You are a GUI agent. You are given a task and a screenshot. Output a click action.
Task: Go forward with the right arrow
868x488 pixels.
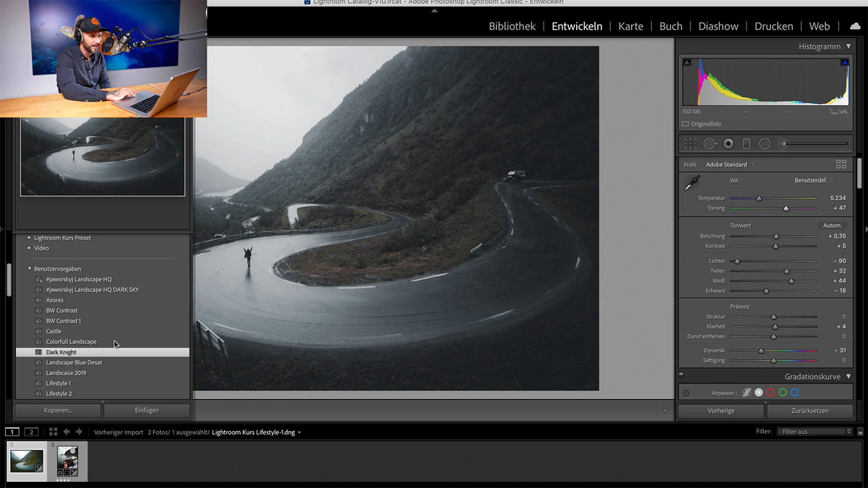click(x=79, y=432)
